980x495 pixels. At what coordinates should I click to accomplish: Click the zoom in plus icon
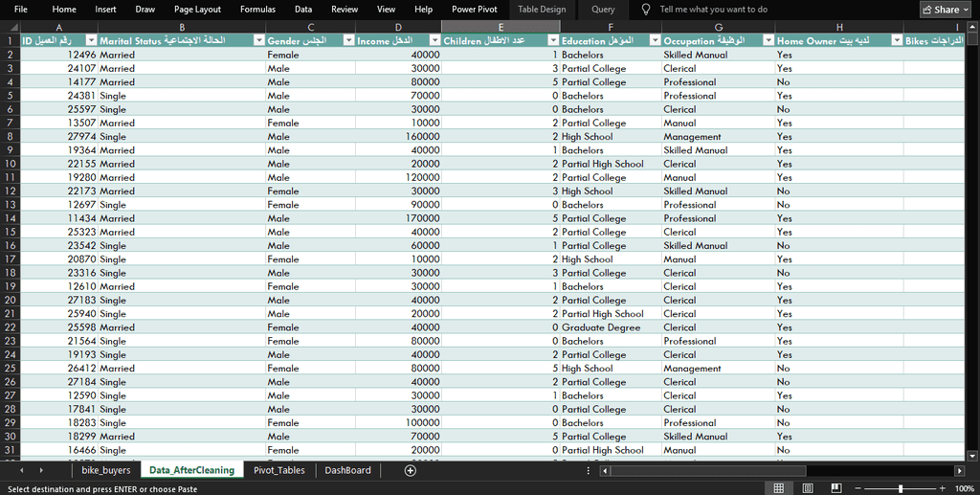(x=943, y=488)
